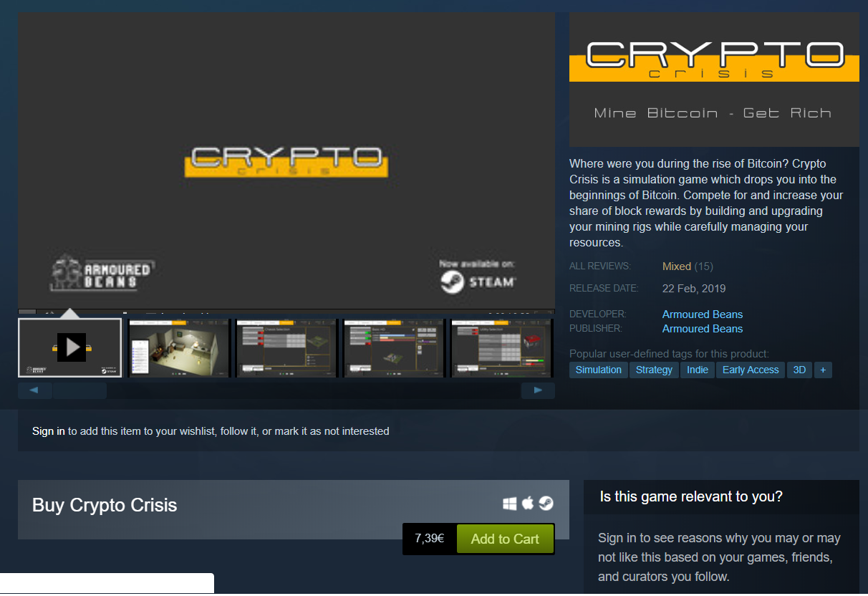868x596 pixels.
Task: Click the 'Where were you during' description text
Action: point(707,203)
